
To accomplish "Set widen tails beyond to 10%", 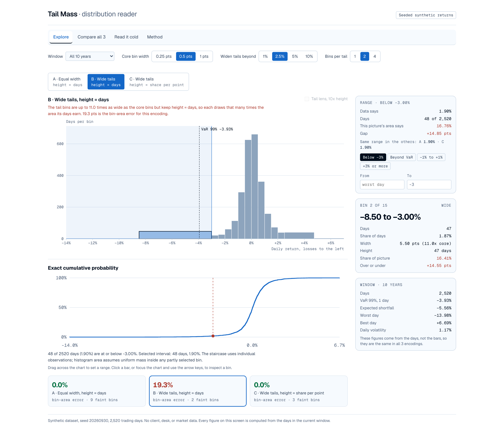I will [309, 56].
